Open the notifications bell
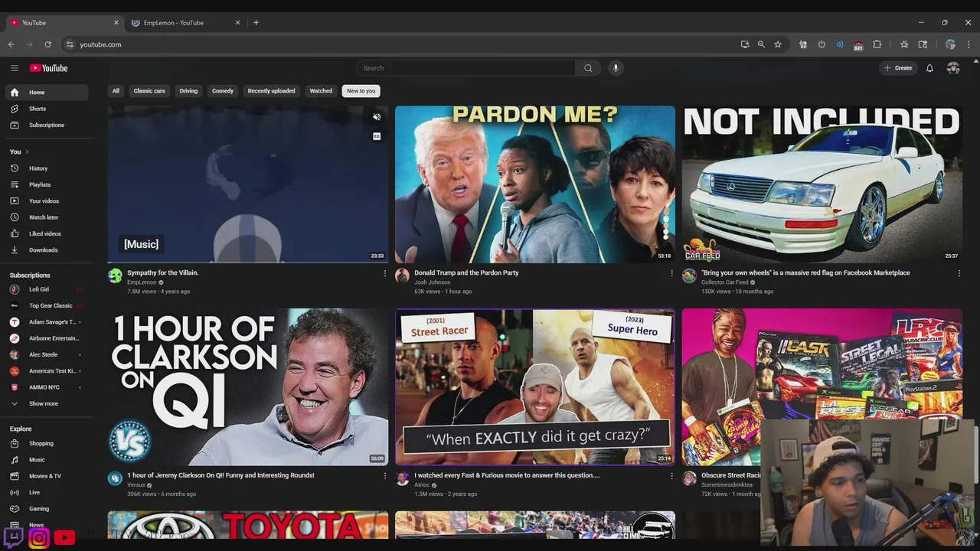 [x=929, y=68]
